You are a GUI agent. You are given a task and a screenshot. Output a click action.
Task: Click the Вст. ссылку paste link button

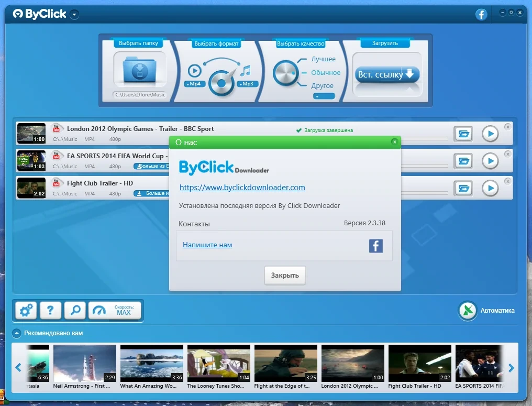[387, 74]
